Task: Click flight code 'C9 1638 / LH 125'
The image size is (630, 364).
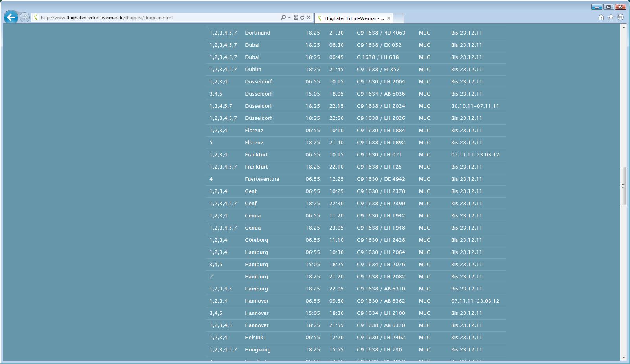Action: coord(379,167)
